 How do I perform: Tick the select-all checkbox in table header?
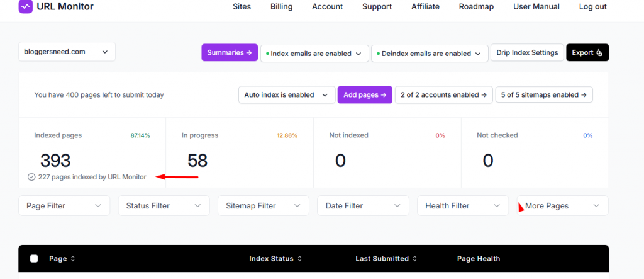tap(34, 258)
